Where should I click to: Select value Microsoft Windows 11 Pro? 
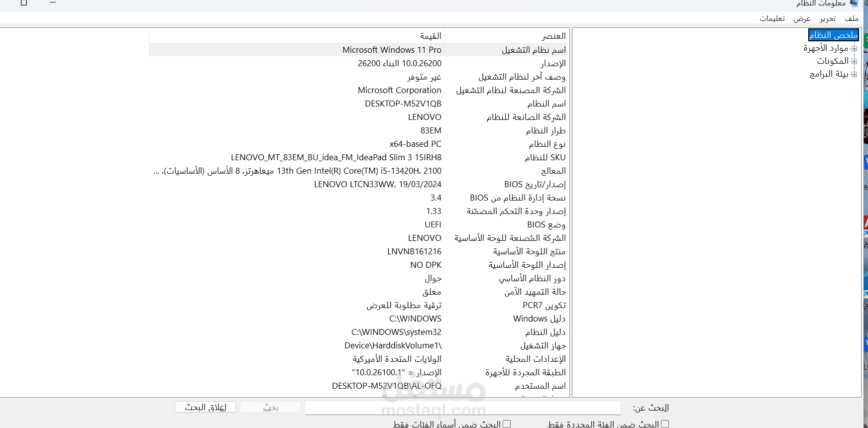[x=392, y=50]
